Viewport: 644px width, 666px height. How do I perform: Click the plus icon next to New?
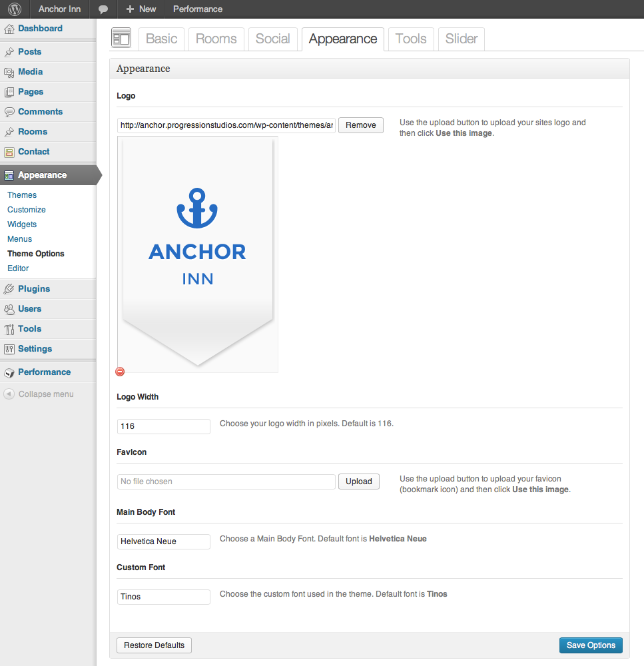click(130, 9)
